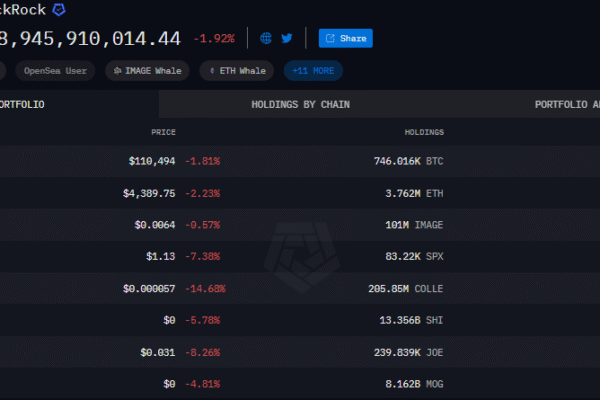Select the 3.762M ETH holdings cell
This screenshot has width=600, height=400.
pos(414,193)
